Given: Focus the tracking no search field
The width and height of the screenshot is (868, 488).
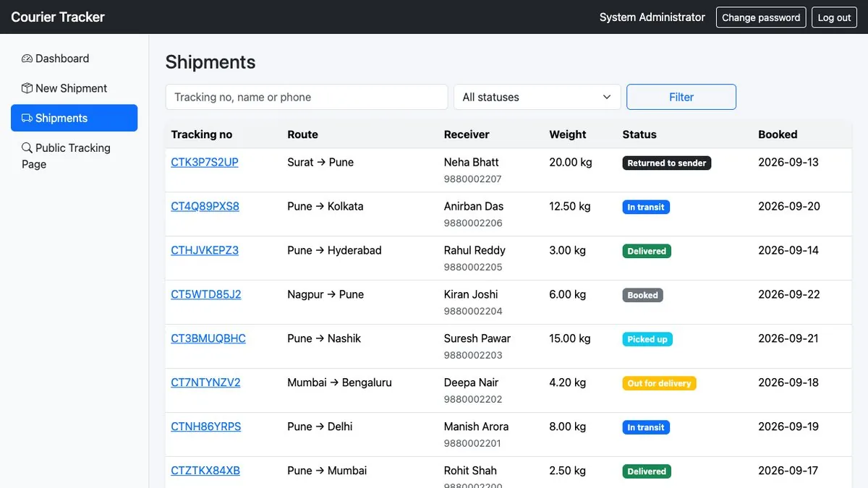Looking at the screenshot, I should tap(307, 97).
